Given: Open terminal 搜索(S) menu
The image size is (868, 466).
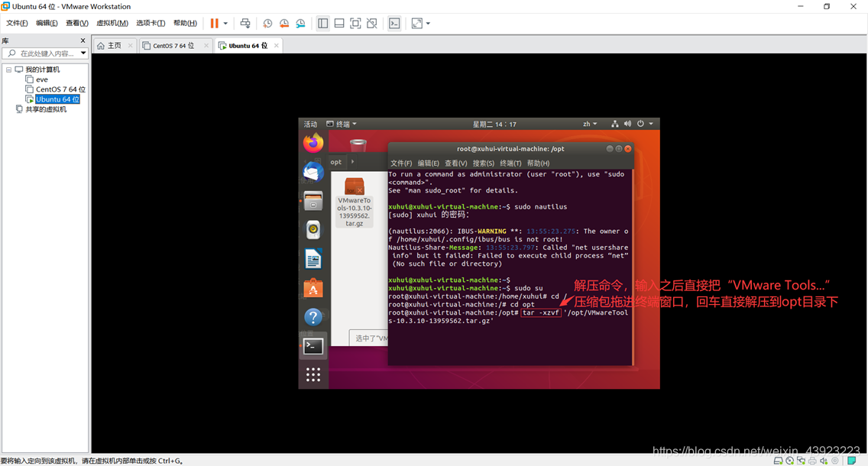Looking at the screenshot, I should [483, 163].
